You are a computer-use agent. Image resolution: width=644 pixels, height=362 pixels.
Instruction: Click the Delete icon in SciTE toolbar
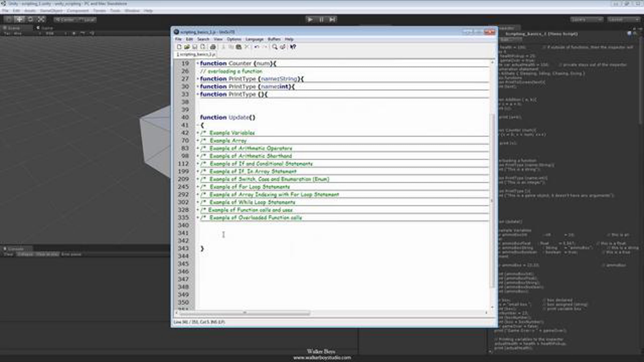(x=247, y=47)
